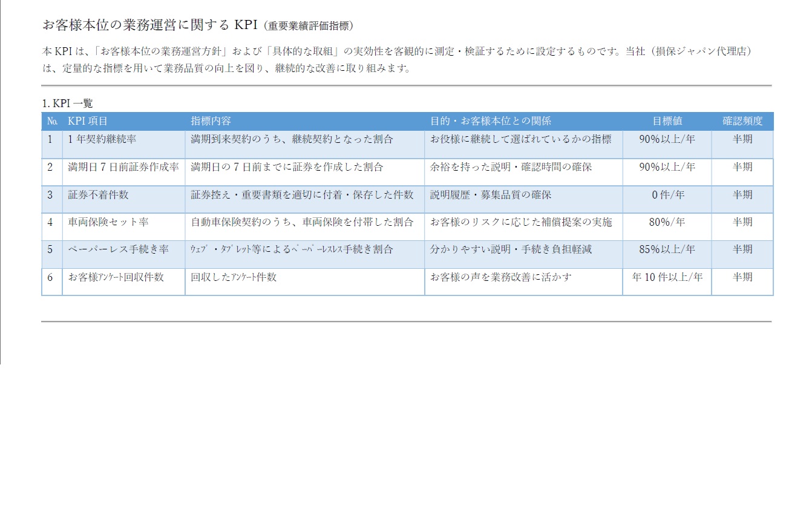Click the '証券不着件数' cell

point(98,196)
